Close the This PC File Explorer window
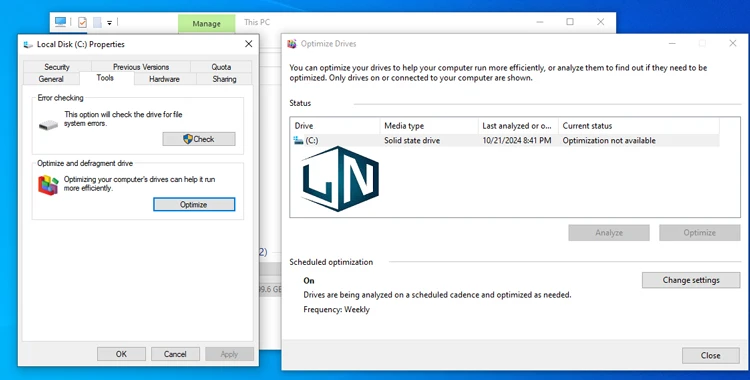Viewport: 750px width, 380px height. (600, 22)
